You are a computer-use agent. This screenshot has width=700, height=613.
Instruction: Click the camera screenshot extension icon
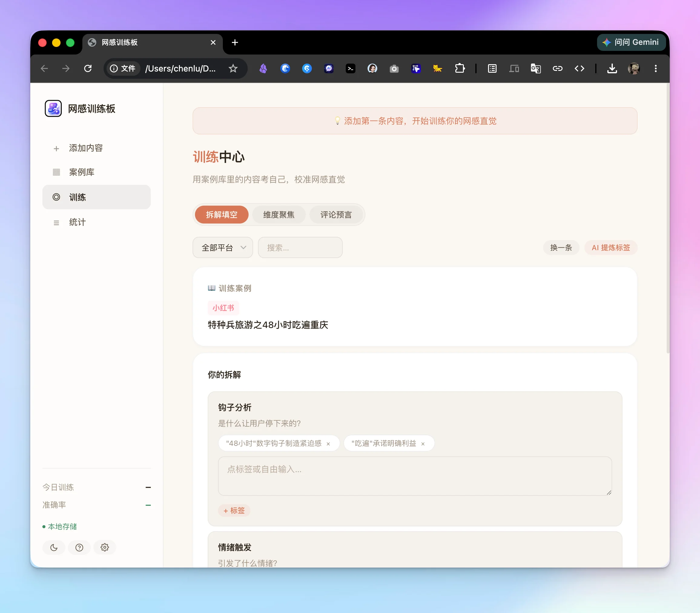394,68
